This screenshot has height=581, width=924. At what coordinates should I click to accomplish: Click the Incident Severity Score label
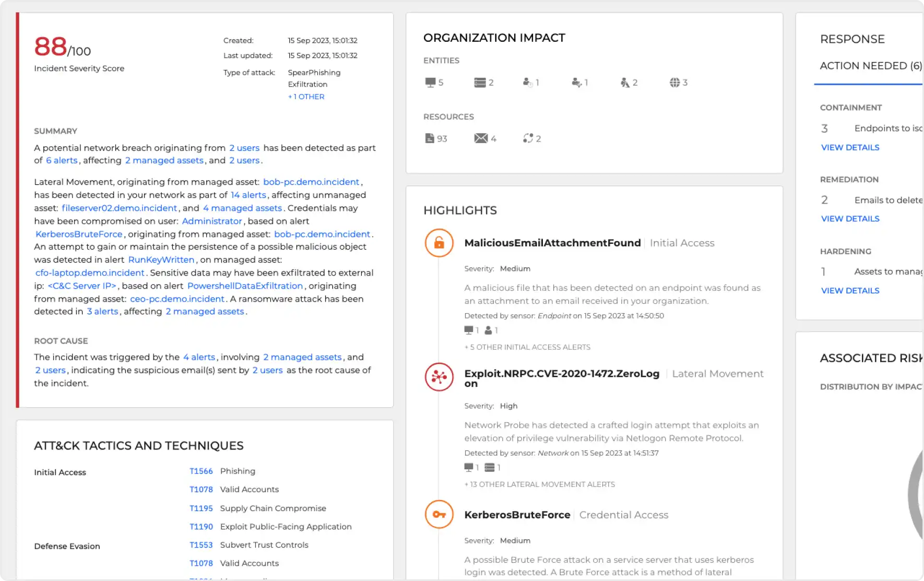pos(79,68)
